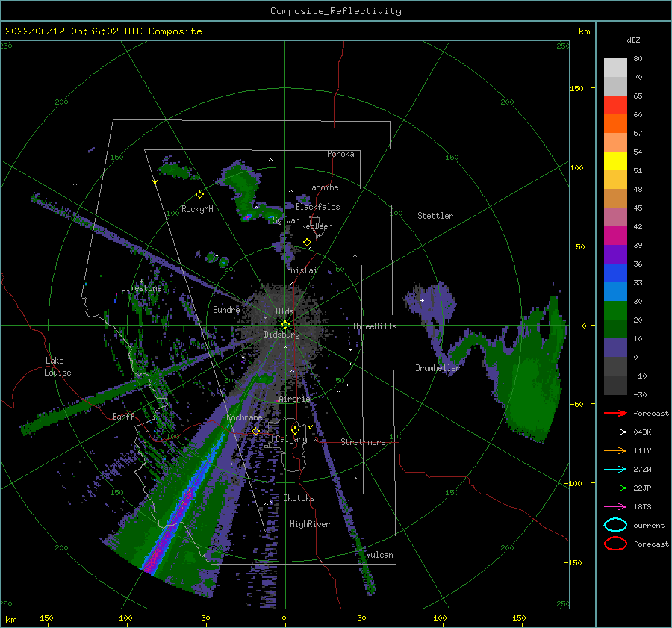Click the slate purple swatch between 10 and 0 dBZ
This screenshot has height=628, width=672.
[615, 347]
